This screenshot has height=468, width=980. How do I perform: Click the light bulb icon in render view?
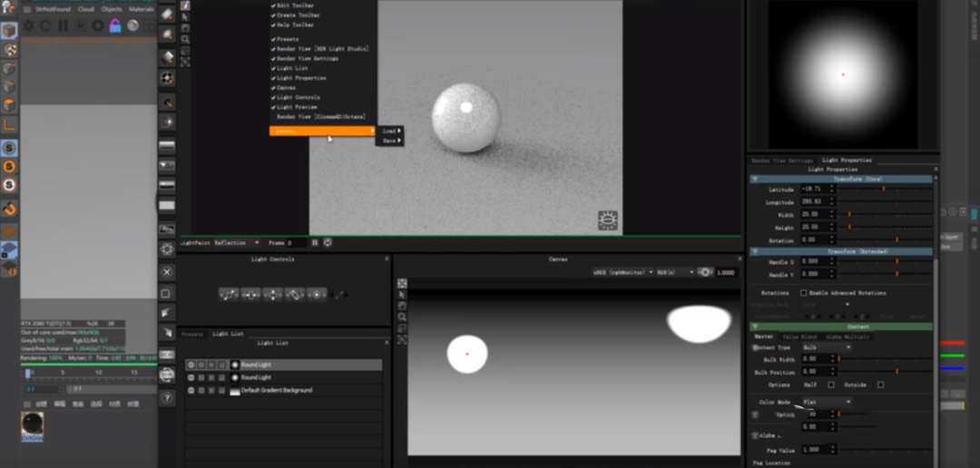pos(607,220)
